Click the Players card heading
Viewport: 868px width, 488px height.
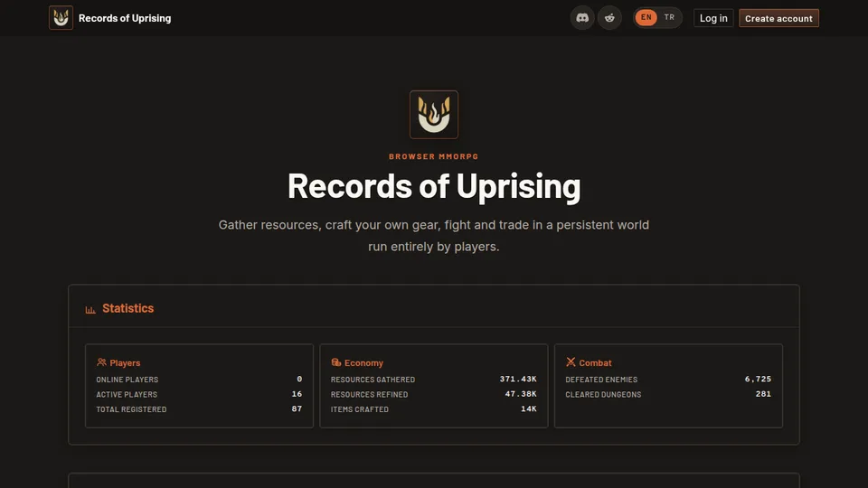click(x=125, y=363)
